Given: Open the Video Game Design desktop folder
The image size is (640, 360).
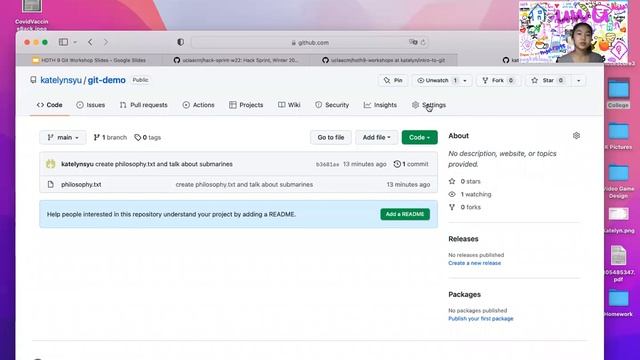Looking at the screenshot, I should pos(619,181).
